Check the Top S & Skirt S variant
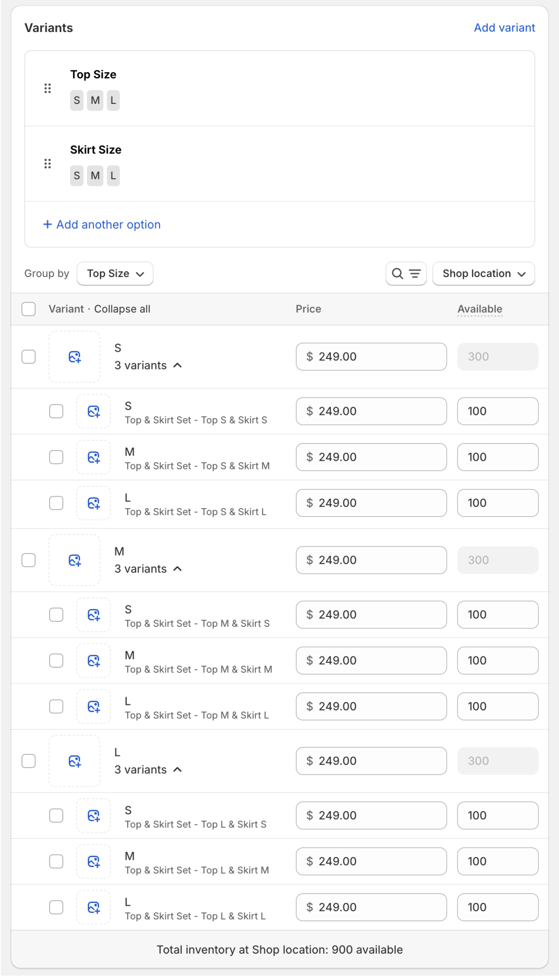 coord(56,412)
